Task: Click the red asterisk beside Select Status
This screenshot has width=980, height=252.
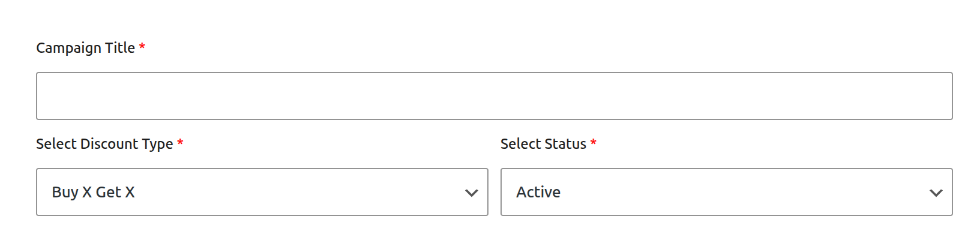Action: pos(594,142)
